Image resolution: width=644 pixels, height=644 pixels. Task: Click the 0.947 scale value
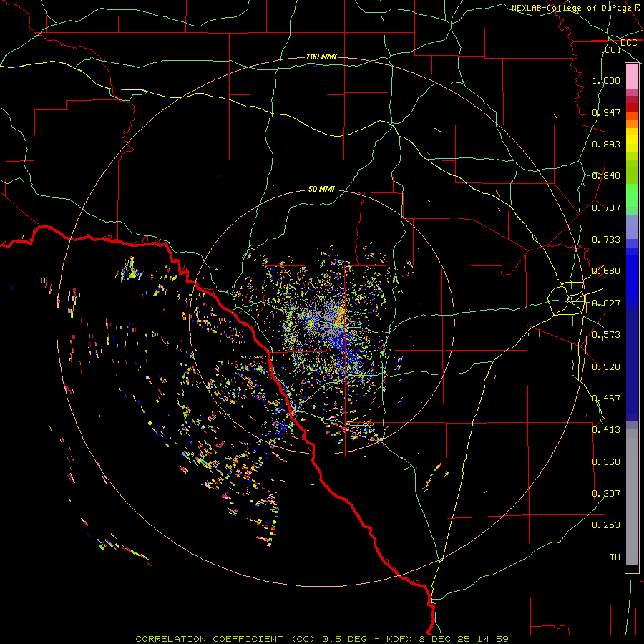click(606, 112)
